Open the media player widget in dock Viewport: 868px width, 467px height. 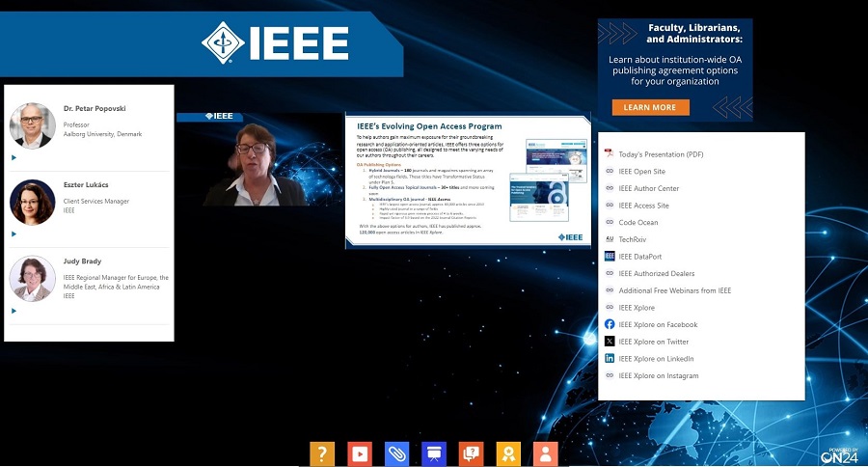[360, 454]
